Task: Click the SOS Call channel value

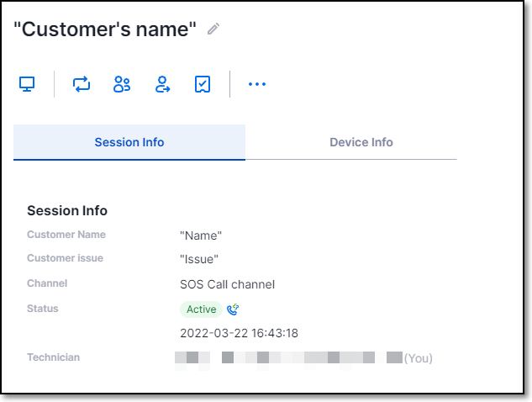Action: (227, 284)
